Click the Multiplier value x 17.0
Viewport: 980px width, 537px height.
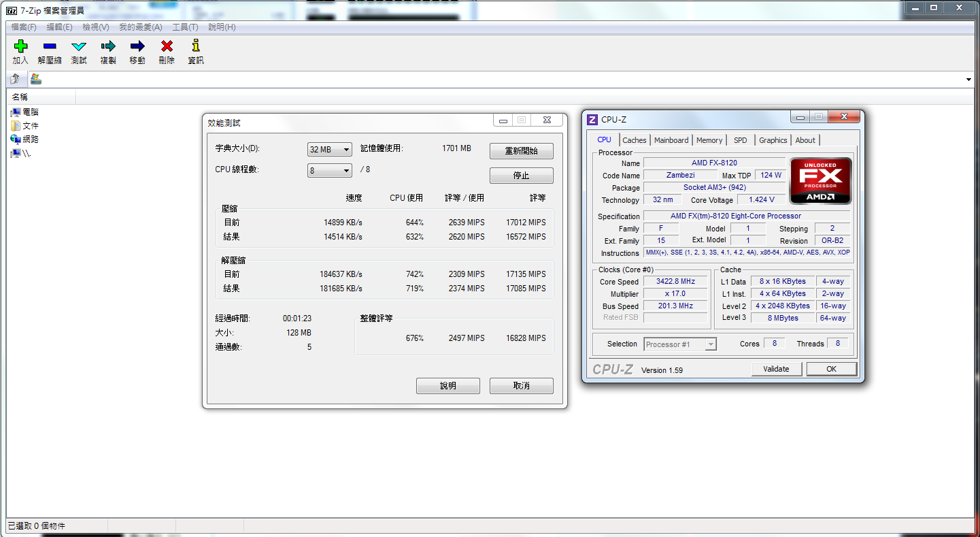coord(676,294)
